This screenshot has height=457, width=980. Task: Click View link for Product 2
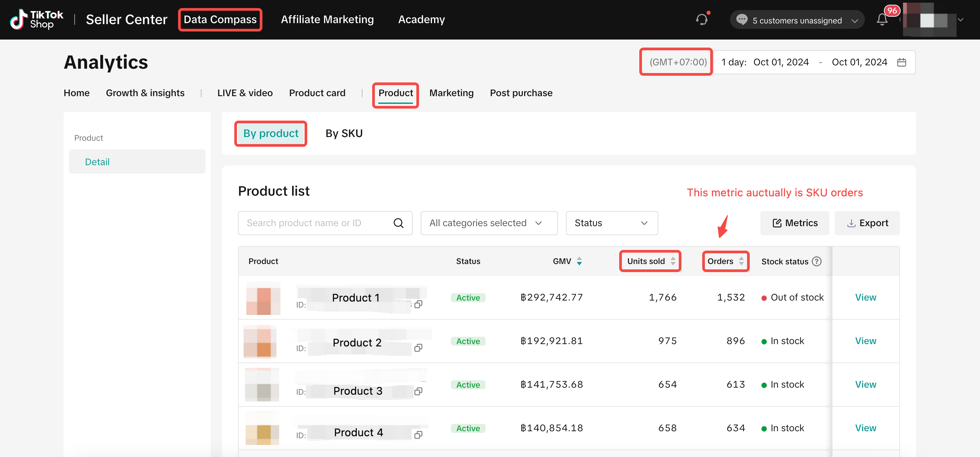coord(866,341)
